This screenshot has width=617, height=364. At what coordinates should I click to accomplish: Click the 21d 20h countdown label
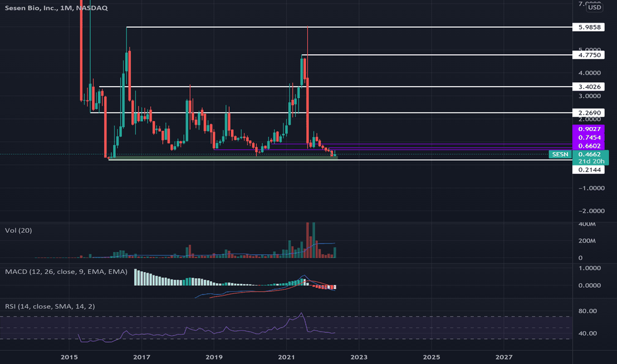pos(591,161)
